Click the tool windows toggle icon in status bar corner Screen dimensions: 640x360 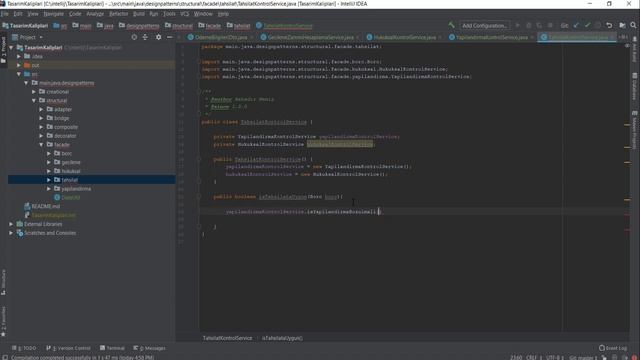pos(5,357)
